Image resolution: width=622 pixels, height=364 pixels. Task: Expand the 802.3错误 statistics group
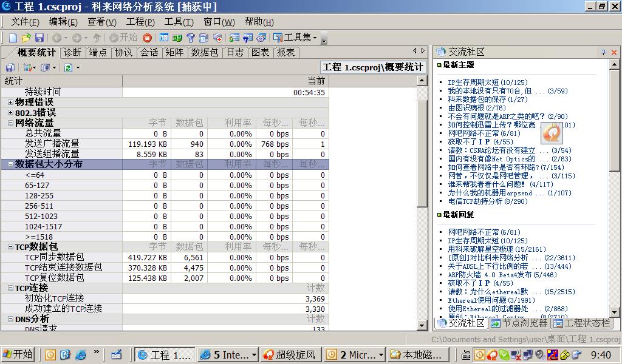(10, 113)
